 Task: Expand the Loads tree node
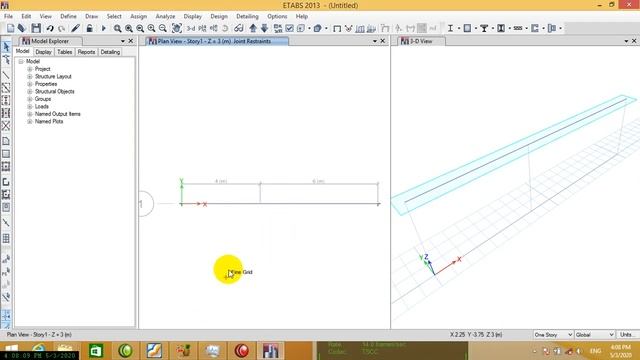point(29,107)
